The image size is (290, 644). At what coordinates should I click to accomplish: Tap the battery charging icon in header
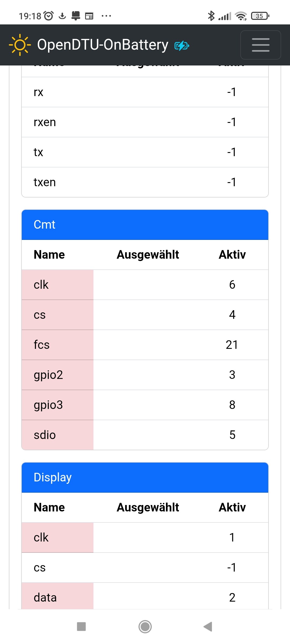(182, 46)
